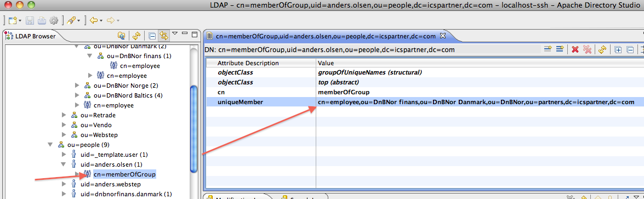The height and width of the screenshot is (199, 644).
Task: Expand the ou=Vendo node
Action: (64, 125)
